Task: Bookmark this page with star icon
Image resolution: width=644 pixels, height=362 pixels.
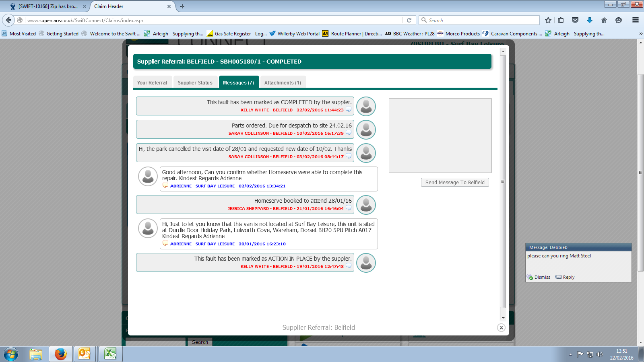Action: pyautogui.click(x=548, y=20)
